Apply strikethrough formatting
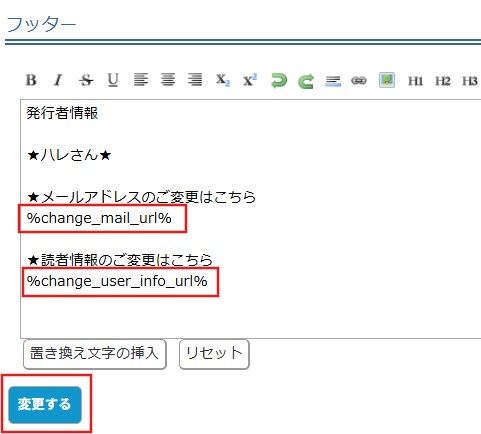 pyautogui.click(x=86, y=80)
